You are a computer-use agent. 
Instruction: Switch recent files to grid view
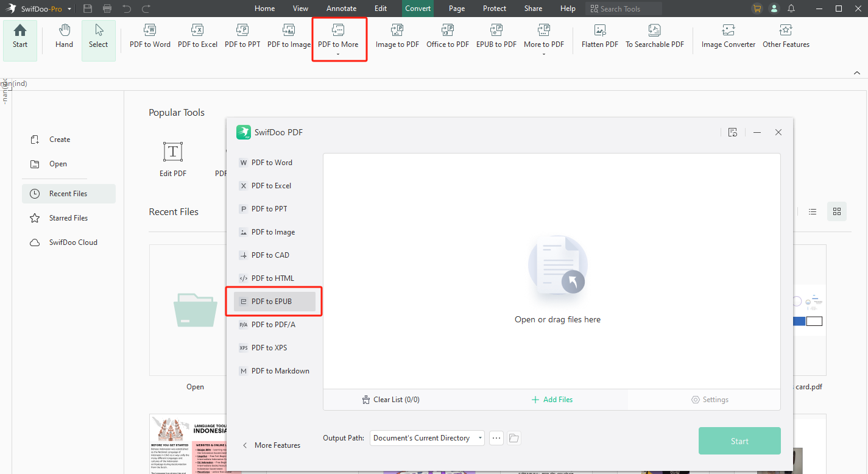(837, 211)
